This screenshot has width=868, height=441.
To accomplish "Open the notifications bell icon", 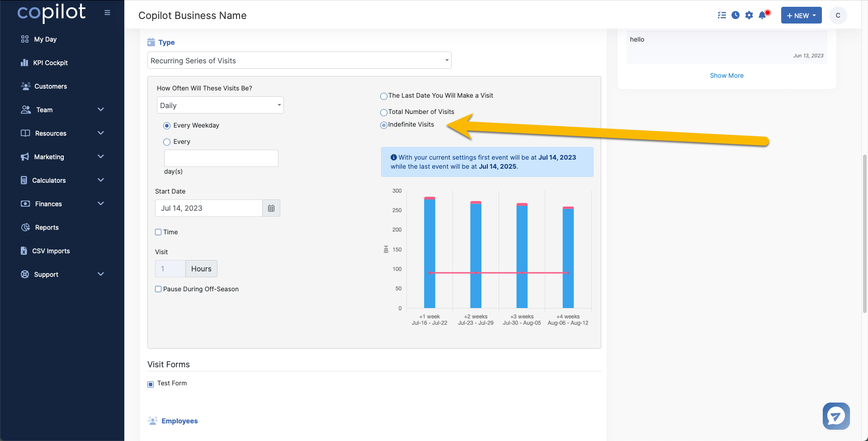I will 763,15.
